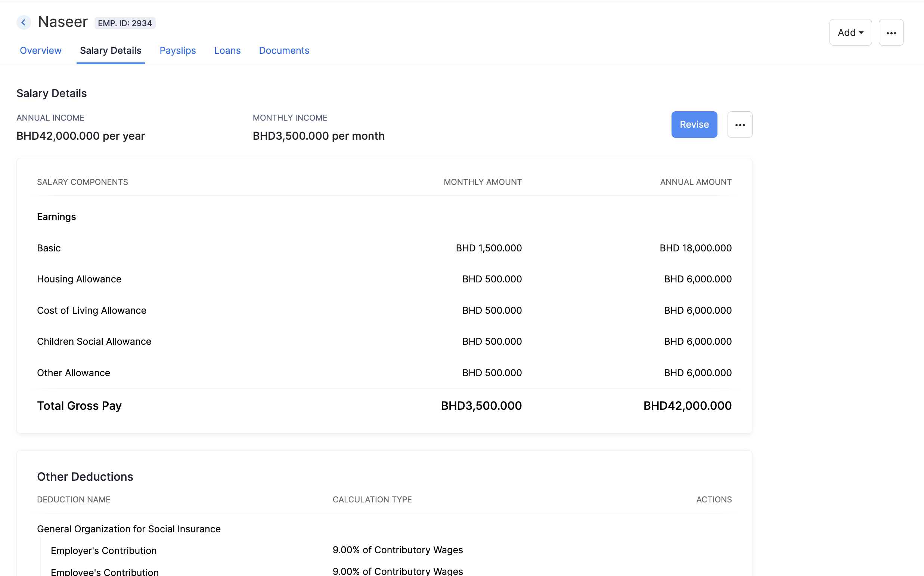Select the Salary Details tab
Image resolution: width=924 pixels, height=576 pixels.
(x=111, y=51)
